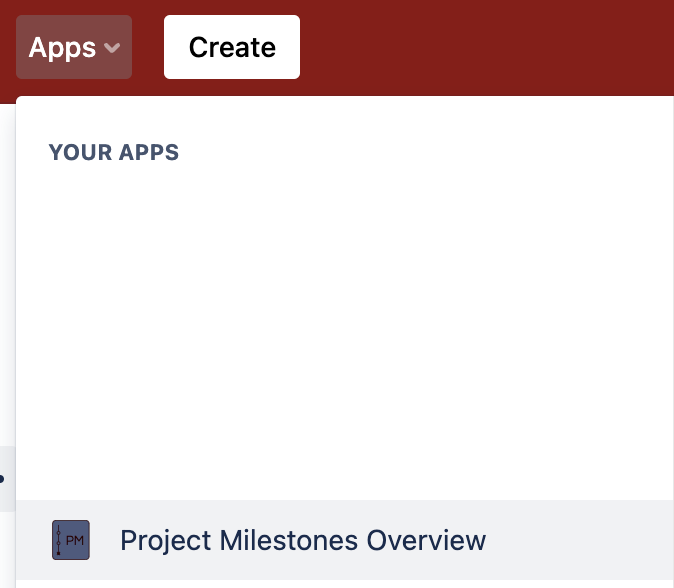The height and width of the screenshot is (588, 674).
Task: Click the Project Milestones Overview PM icon
Action: 71,540
